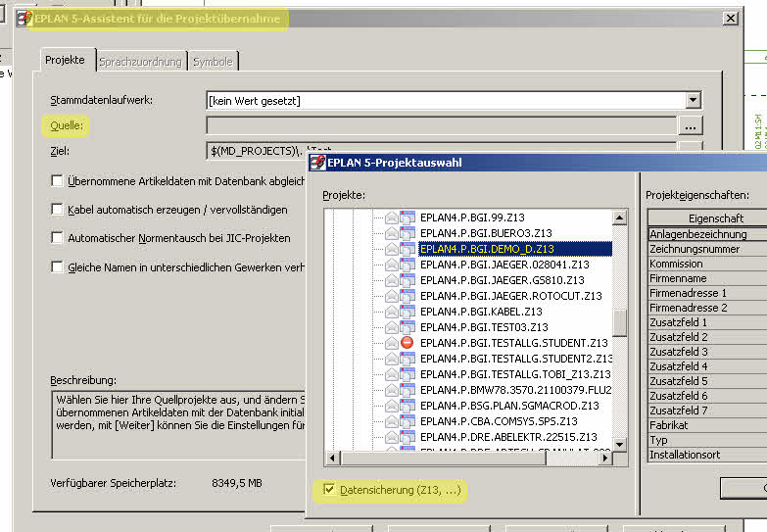Switch to Symbole tab
Viewport: 767px width, 532px height.
pyautogui.click(x=213, y=62)
